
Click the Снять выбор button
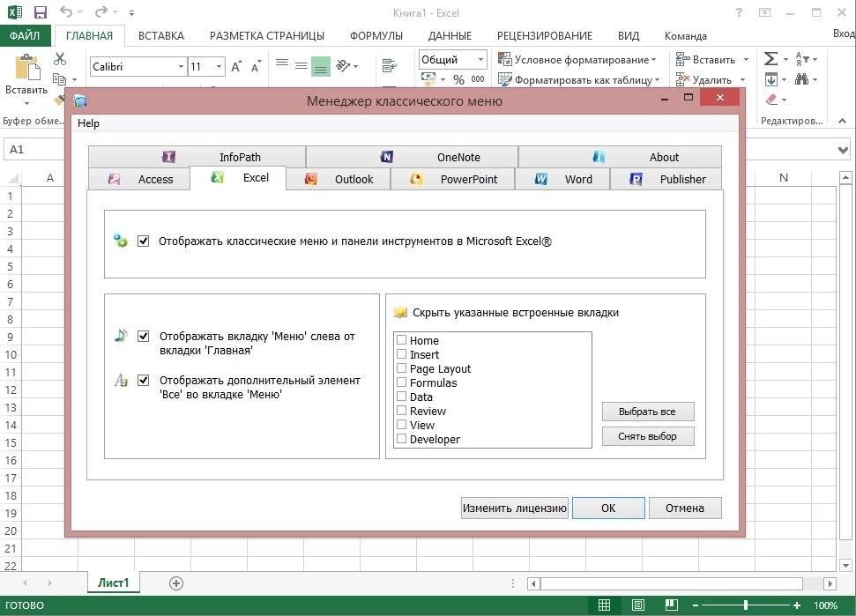(647, 436)
